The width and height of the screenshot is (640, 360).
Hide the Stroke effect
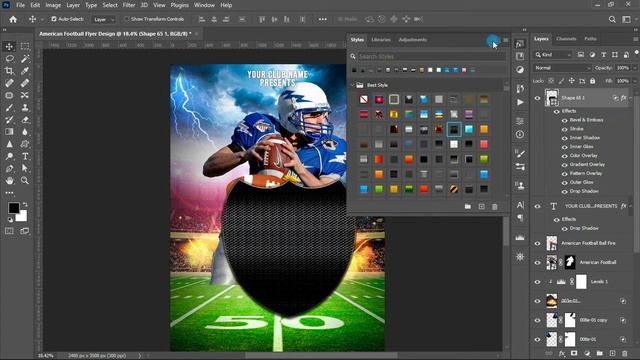point(564,129)
